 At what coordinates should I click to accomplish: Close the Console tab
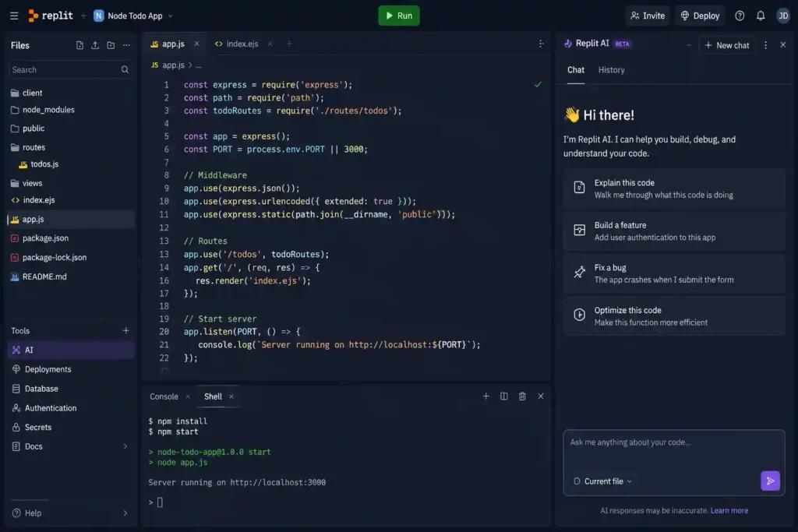tap(188, 396)
